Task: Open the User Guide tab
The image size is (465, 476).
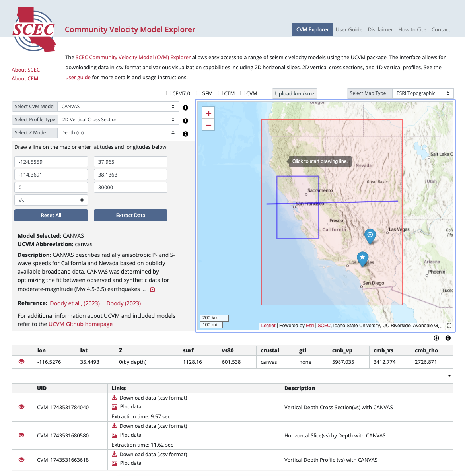Action: pyautogui.click(x=349, y=30)
